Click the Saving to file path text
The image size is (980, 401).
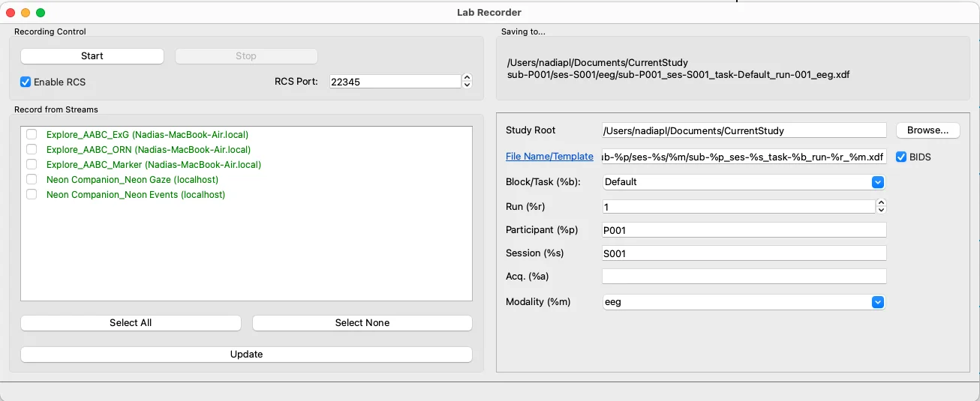click(x=678, y=69)
